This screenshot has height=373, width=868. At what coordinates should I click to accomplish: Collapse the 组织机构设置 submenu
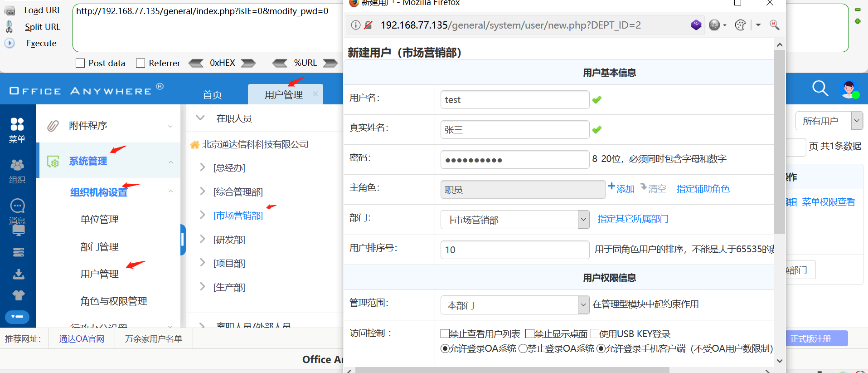coord(170,191)
